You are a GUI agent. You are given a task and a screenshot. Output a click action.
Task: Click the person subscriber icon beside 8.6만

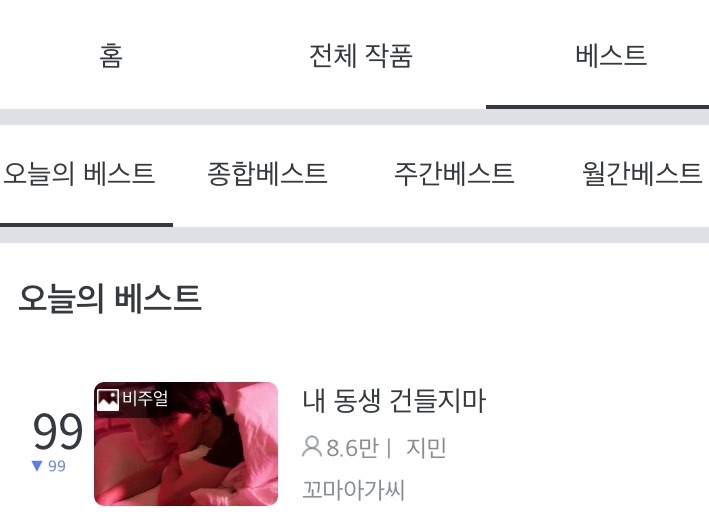coord(312,447)
